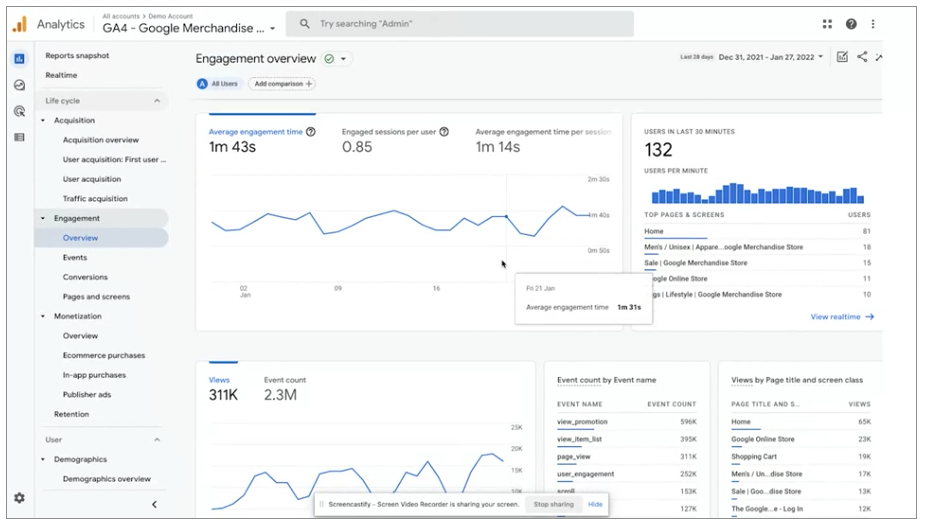This screenshot has height=526, width=926.
Task: Collapse the Acquisition tree group
Action: point(43,120)
